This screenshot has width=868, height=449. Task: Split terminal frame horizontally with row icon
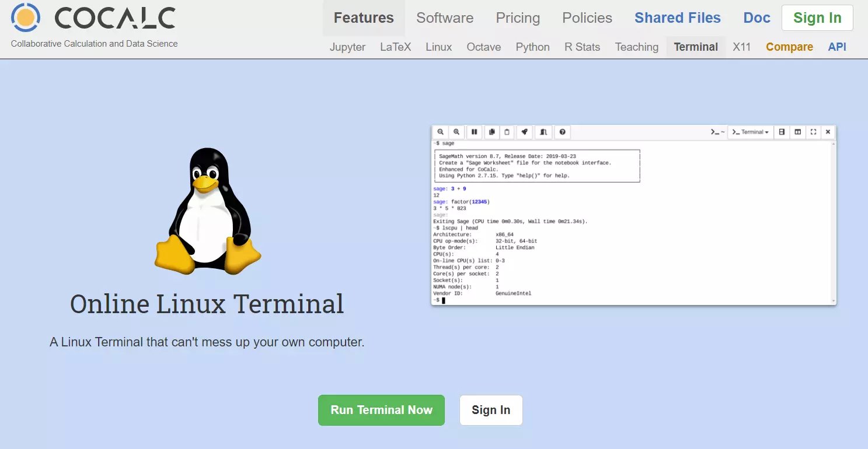click(782, 132)
